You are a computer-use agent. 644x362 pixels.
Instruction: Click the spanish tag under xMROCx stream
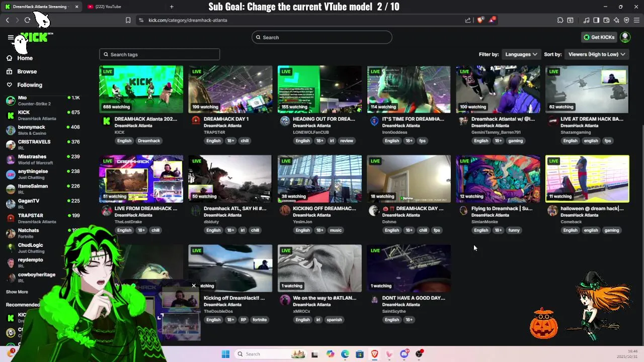point(334,320)
